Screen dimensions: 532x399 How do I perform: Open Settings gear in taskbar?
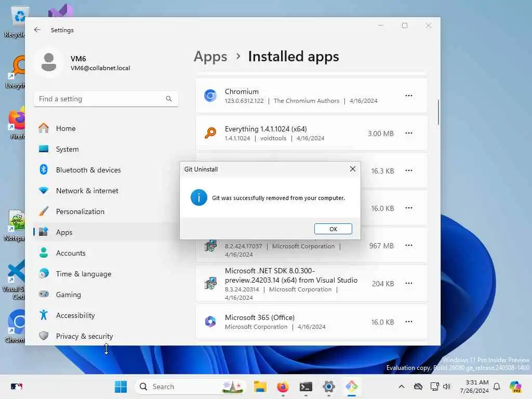pyautogui.click(x=329, y=387)
